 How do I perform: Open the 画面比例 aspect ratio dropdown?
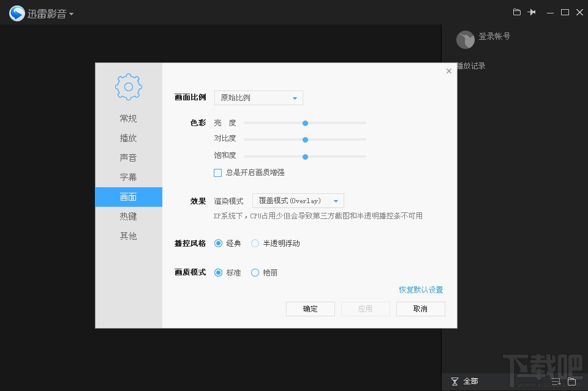pos(258,97)
